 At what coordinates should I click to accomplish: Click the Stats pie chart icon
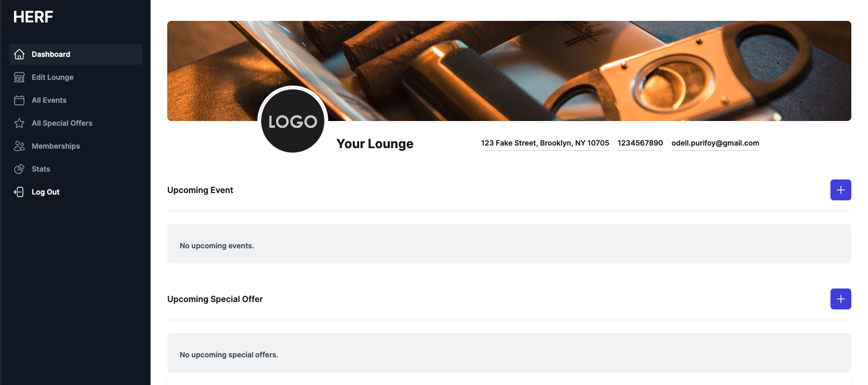[x=19, y=169]
